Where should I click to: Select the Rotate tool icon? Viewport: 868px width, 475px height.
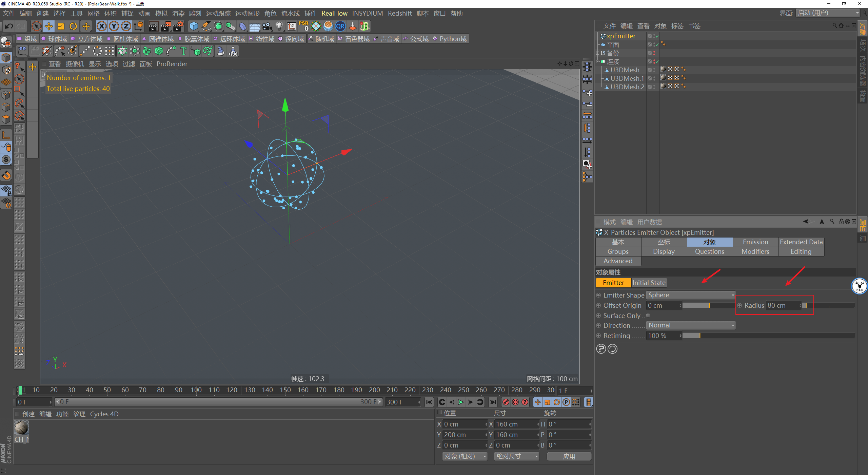coord(73,26)
